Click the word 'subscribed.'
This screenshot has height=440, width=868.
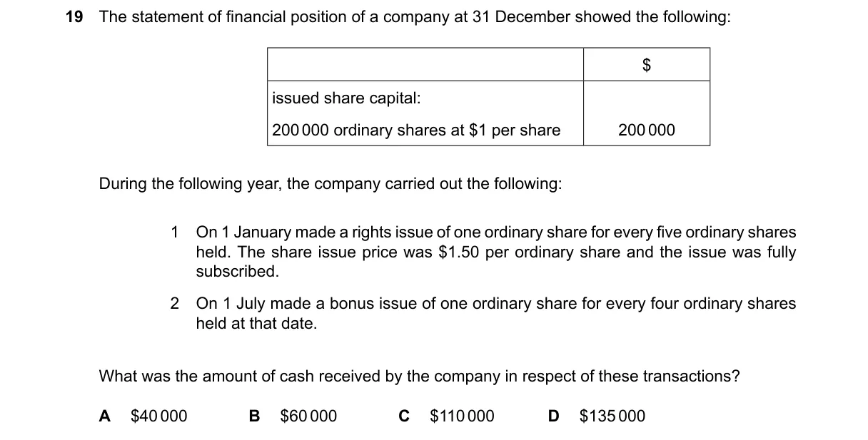point(238,272)
